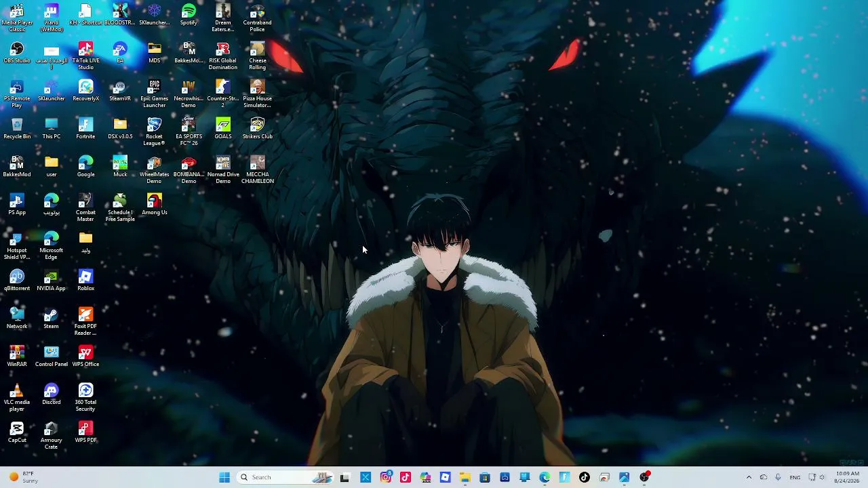Screen dimensions: 868x488
Task: Select the Steam desktop shortcut
Action: click(52, 319)
